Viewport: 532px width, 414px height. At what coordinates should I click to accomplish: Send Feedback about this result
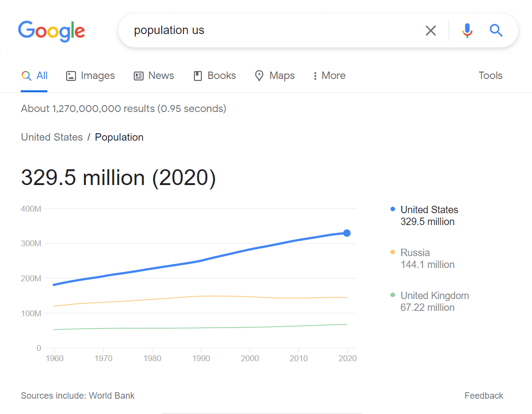tap(484, 395)
